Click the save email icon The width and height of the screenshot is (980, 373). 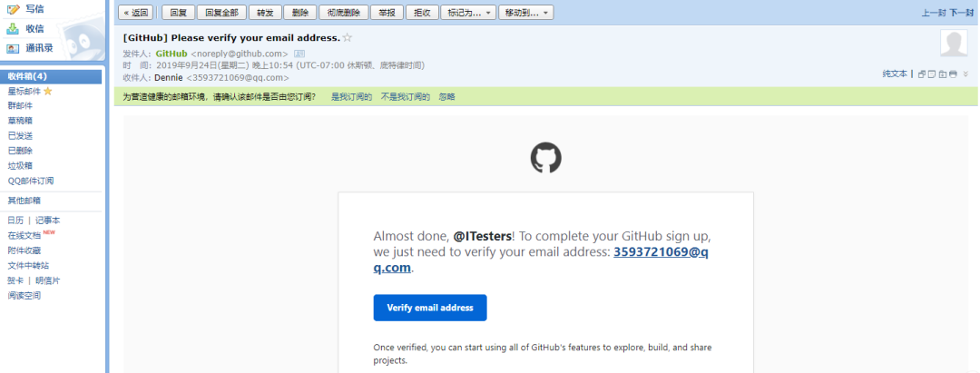click(943, 74)
